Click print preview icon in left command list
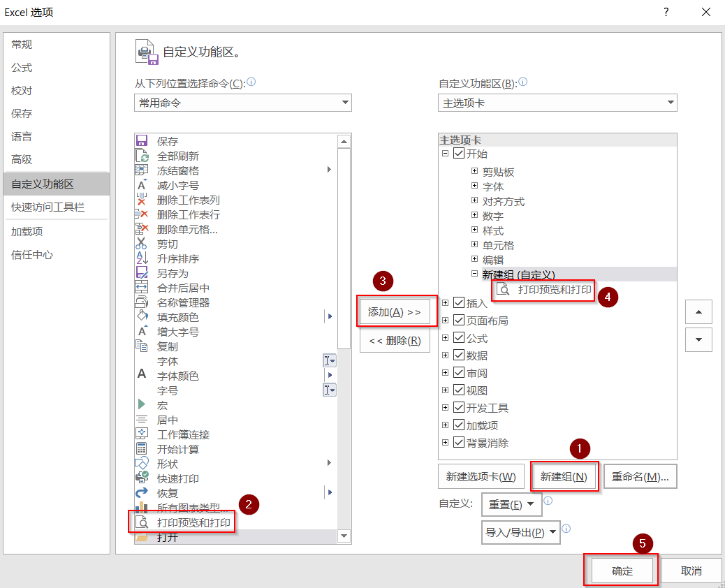The image size is (725, 588). 142,522
